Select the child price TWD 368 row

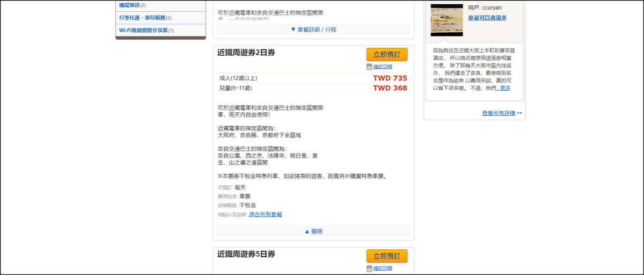pos(313,88)
